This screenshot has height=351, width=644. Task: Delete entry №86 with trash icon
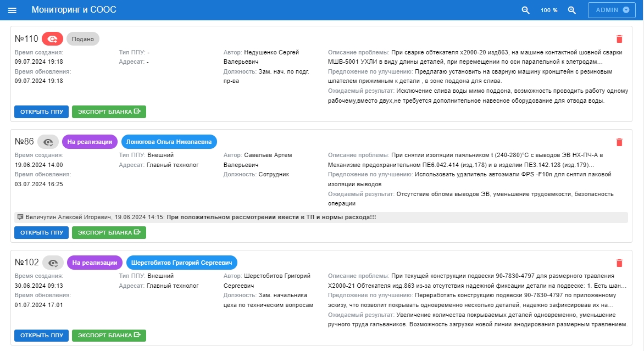pyautogui.click(x=619, y=142)
